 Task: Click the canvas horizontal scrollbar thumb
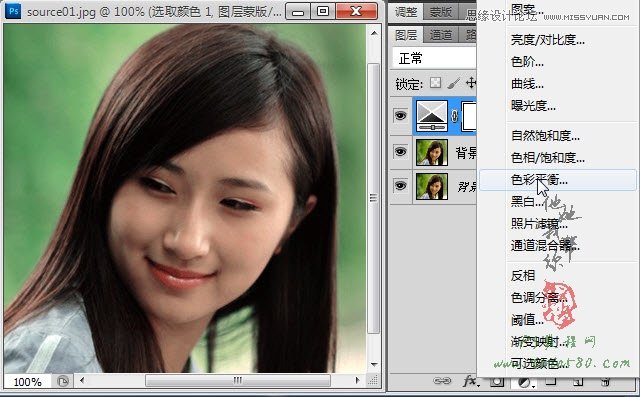tap(238, 381)
